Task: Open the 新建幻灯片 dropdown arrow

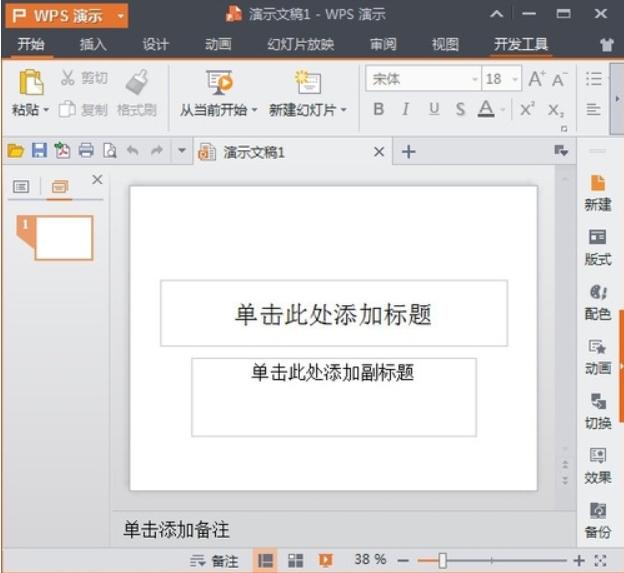Action: (x=344, y=111)
